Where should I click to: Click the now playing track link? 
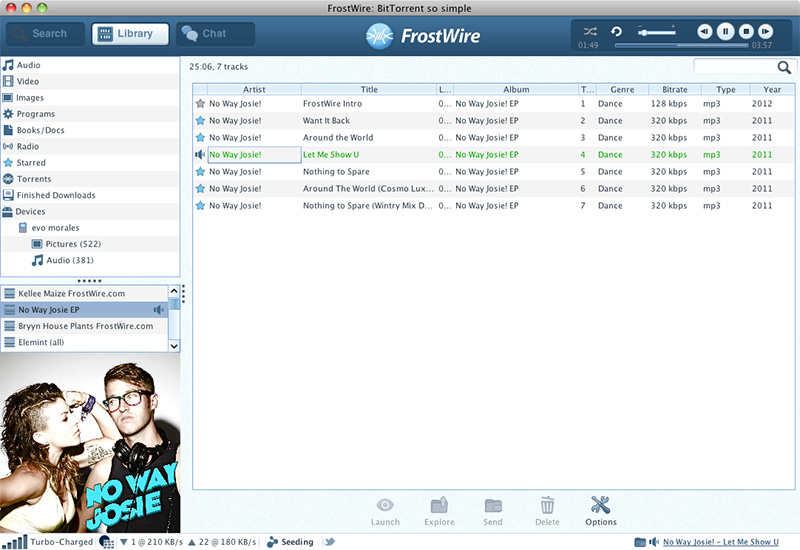pos(720,542)
